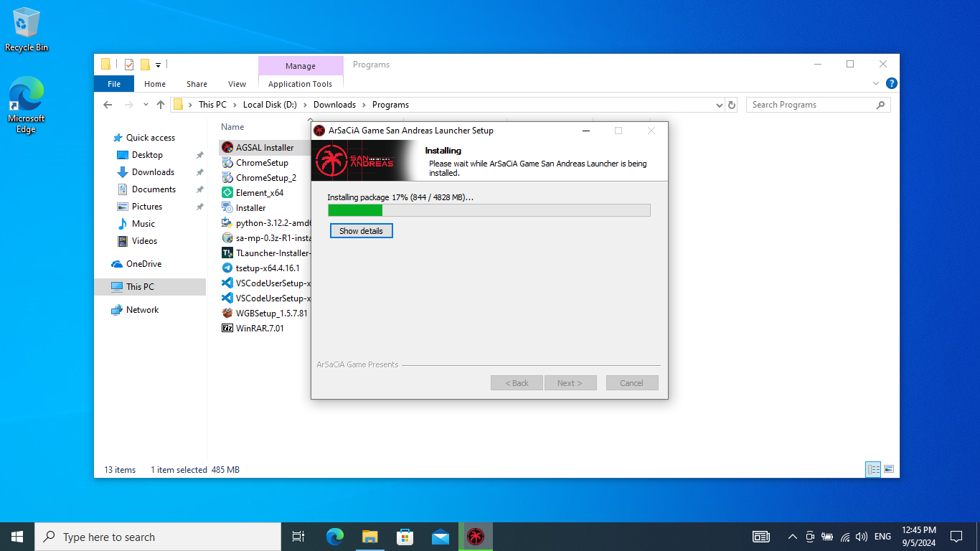Select Videos in navigation pane
The image size is (980, 551).
(x=144, y=241)
